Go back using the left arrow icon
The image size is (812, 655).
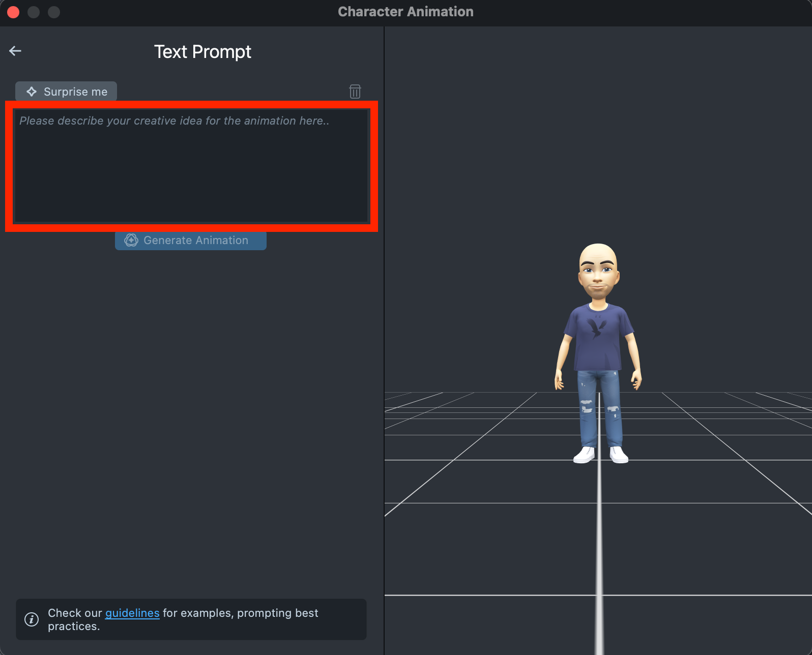(15, 51)
